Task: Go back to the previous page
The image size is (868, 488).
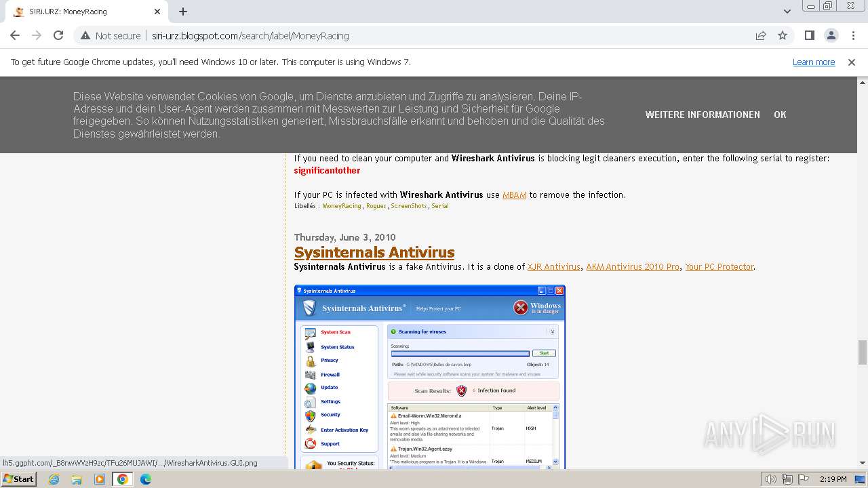Action: coord(15,35)
